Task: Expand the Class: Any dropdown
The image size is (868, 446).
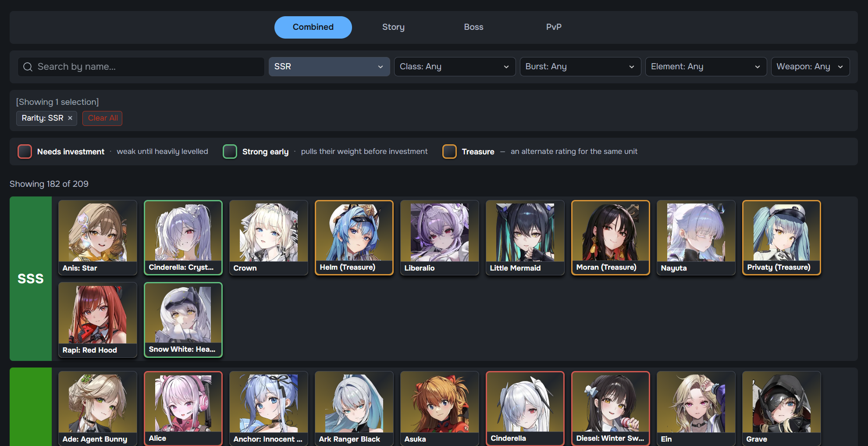Action: 455,67
